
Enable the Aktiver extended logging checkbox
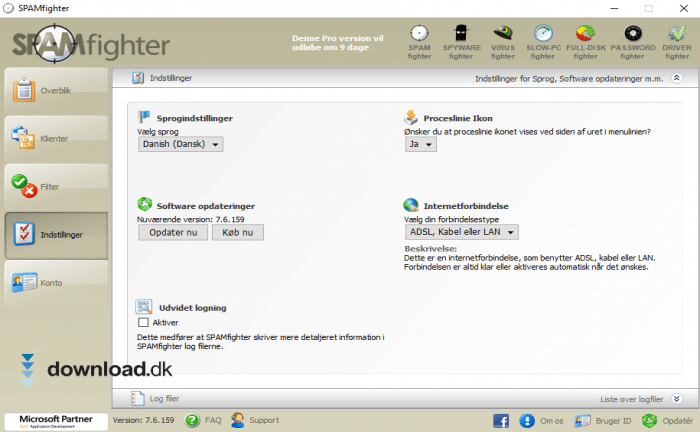[143, 323]
